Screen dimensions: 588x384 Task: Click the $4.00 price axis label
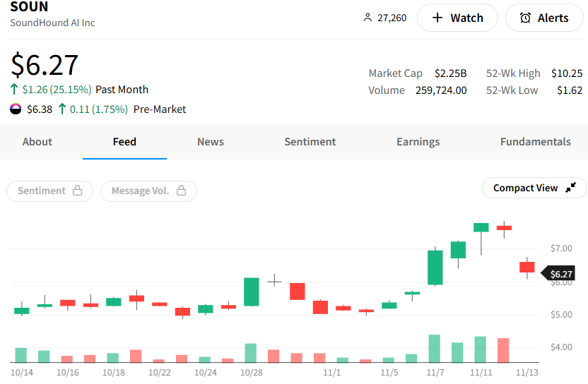click(x=561, y=347)
